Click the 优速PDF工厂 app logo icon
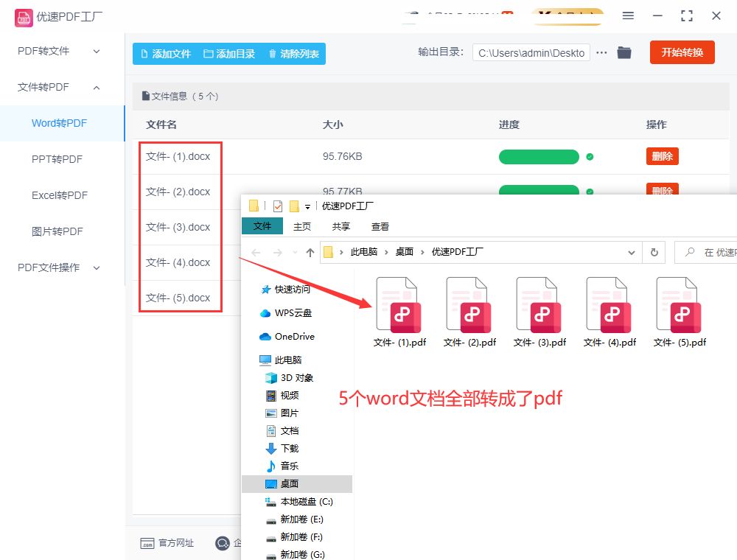This screenshot has width=737, height=560. pos(24,18)
